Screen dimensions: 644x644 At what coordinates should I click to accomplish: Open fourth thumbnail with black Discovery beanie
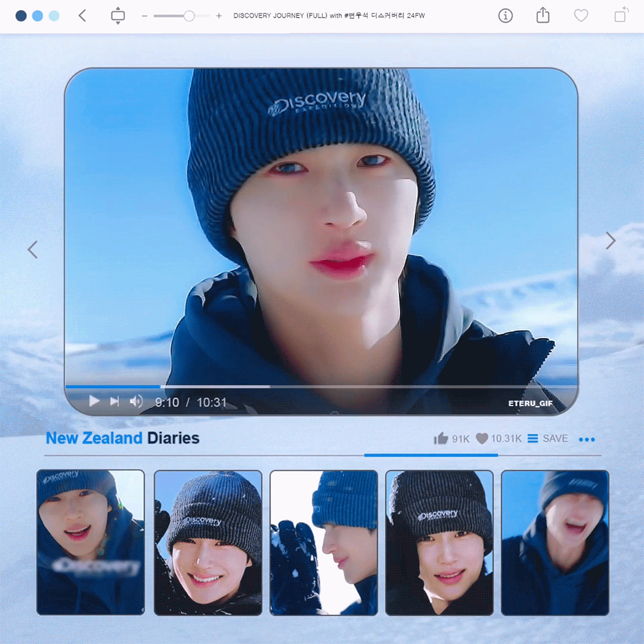439,543
